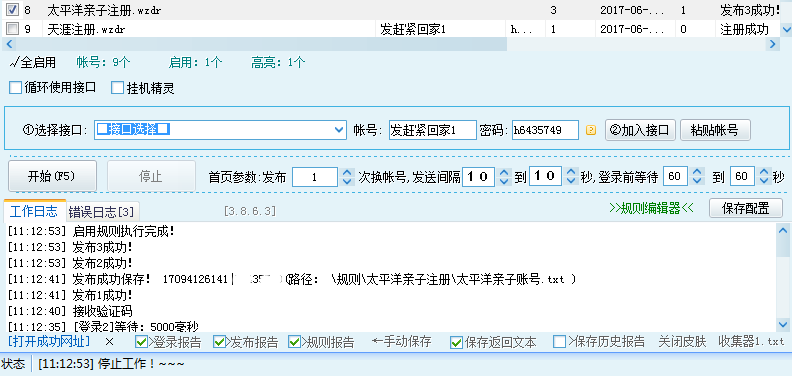Enable 循环使用接口 checkbox
This screenshot has width=792, height=376.
(16, 88)
